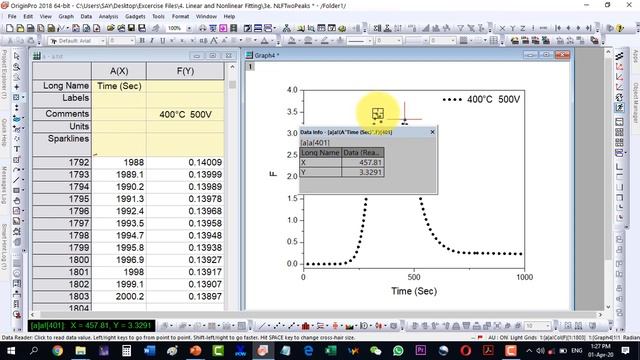The image size is (640, 360).
Task: Click the yellow Help question mark icon
Action: [x=620, y=28]
